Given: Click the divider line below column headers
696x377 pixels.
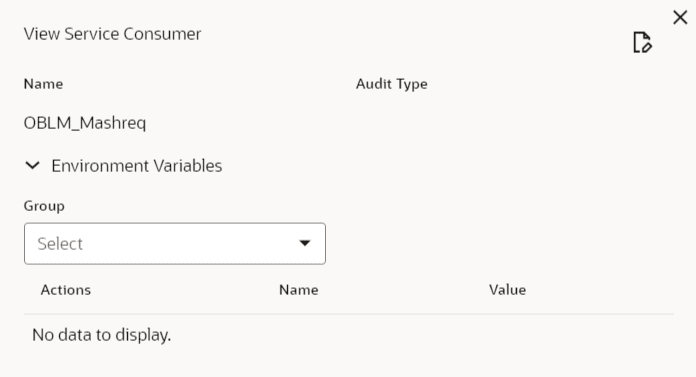Looking at the screenshot, I should point(349,314).
